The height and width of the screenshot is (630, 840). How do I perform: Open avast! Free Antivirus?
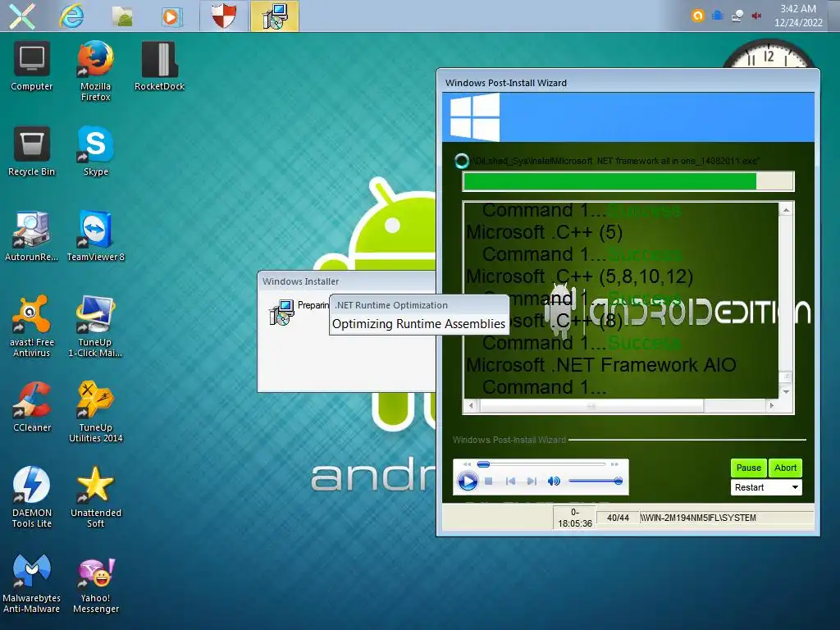point(32,326)
